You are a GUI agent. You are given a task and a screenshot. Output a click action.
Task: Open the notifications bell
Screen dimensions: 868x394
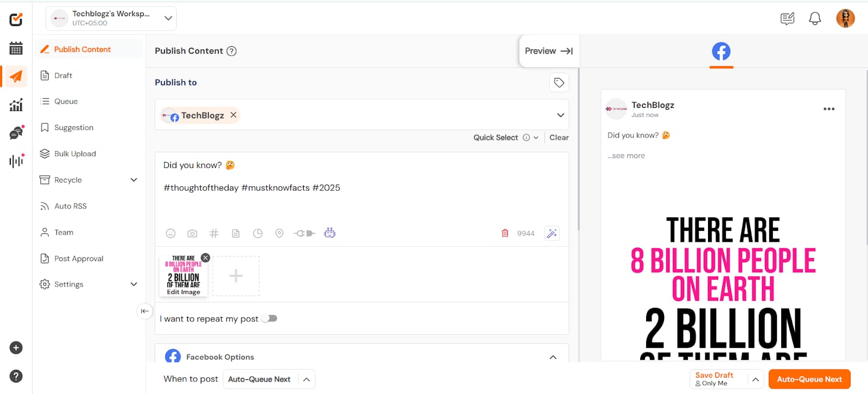814,19
